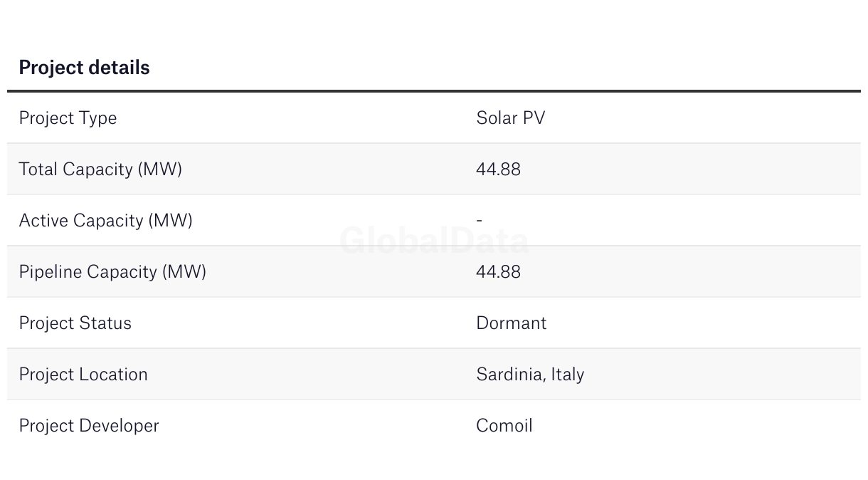
Task: Select the Project Developer label
Action: pos(89,426)
